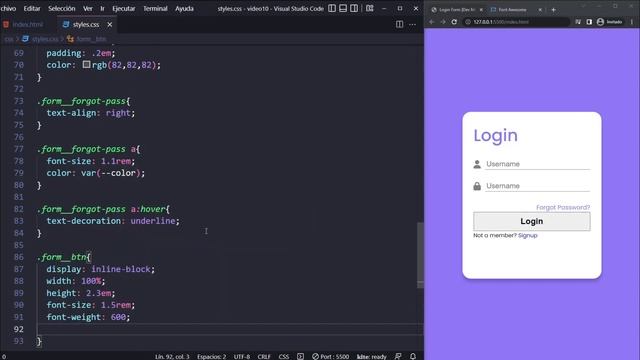
Task: Click the notifications bell in status bar
Action: [413, 356]
